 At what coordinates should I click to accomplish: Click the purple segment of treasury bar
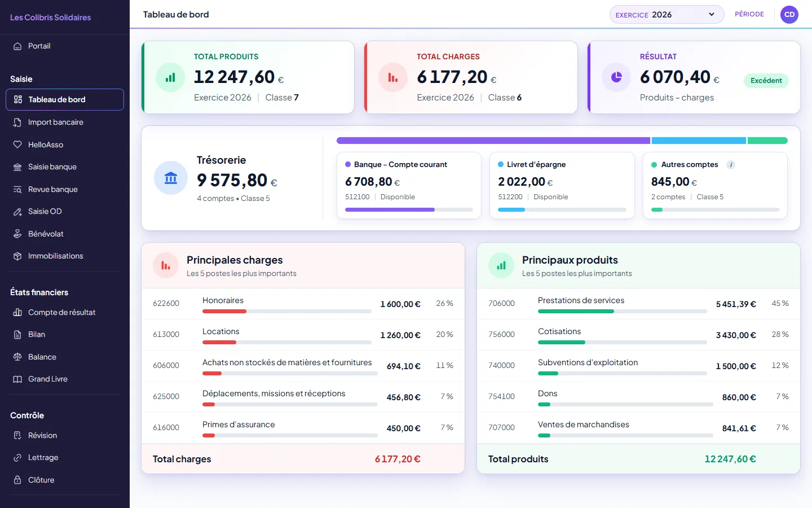493,141
